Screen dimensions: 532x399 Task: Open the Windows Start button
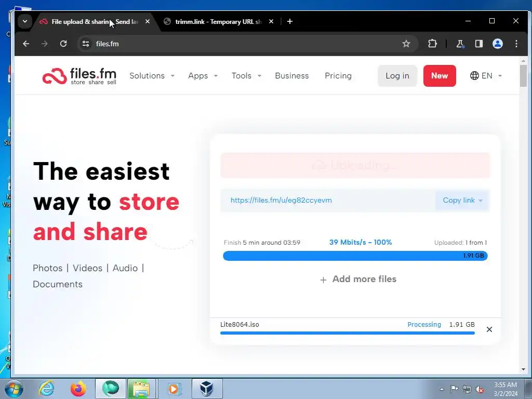coord(14,389)
